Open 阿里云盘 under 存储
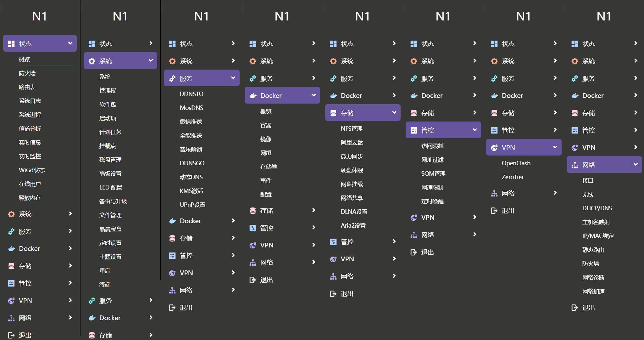Image resolution: width=644 pixels, height=340 pixels. [352, 143]
